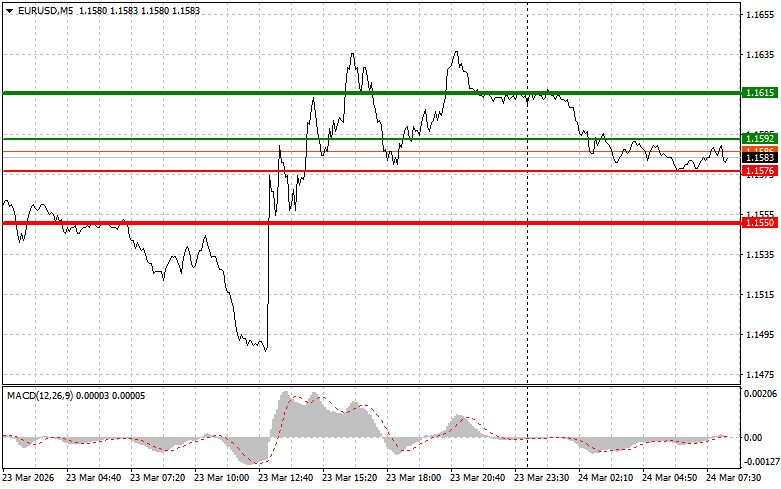781x489 pixels.
Task: Click the 23 Mar 18:00 time label
Action: (414, 478)
